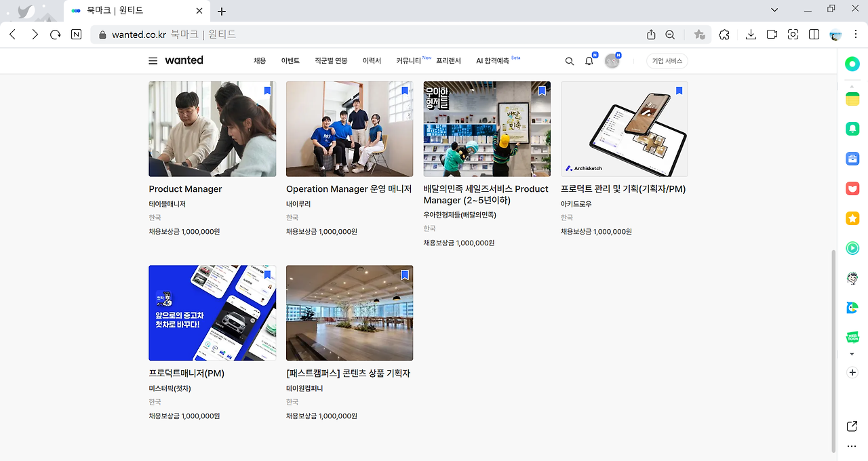Screen dimensions: 868x461
Task: Remove the bookmark from the Operation Manager posting
Action: [404, 90]
